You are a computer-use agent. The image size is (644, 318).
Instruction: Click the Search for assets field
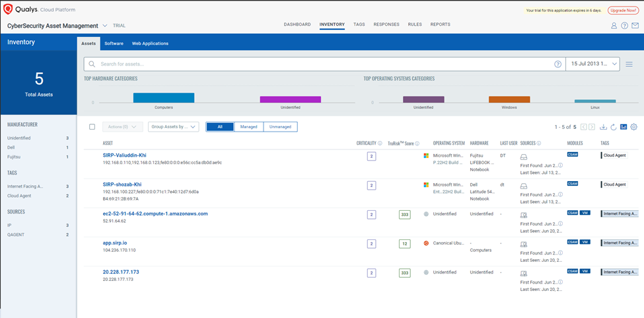[324, 64]
